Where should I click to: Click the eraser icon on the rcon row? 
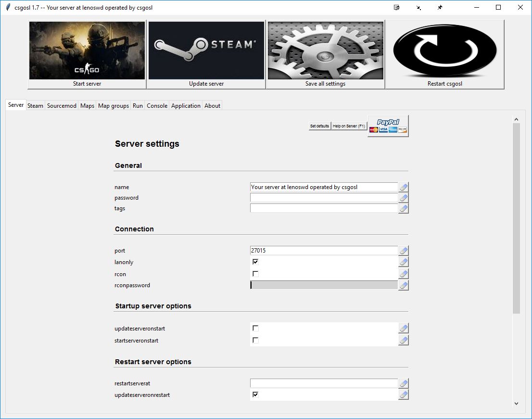pyautogui.click(x=404, y=273)
